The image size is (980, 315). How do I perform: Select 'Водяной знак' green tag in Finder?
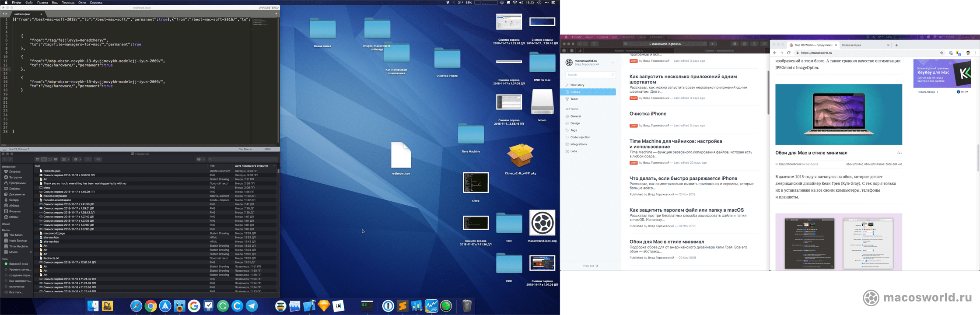coord(18,264)
